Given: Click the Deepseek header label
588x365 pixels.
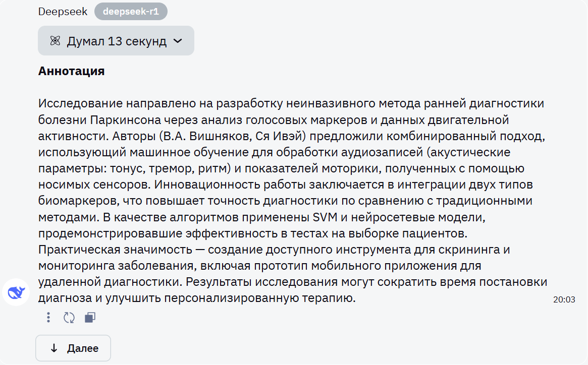Looking at the screenshot, I should pos(63,11).
